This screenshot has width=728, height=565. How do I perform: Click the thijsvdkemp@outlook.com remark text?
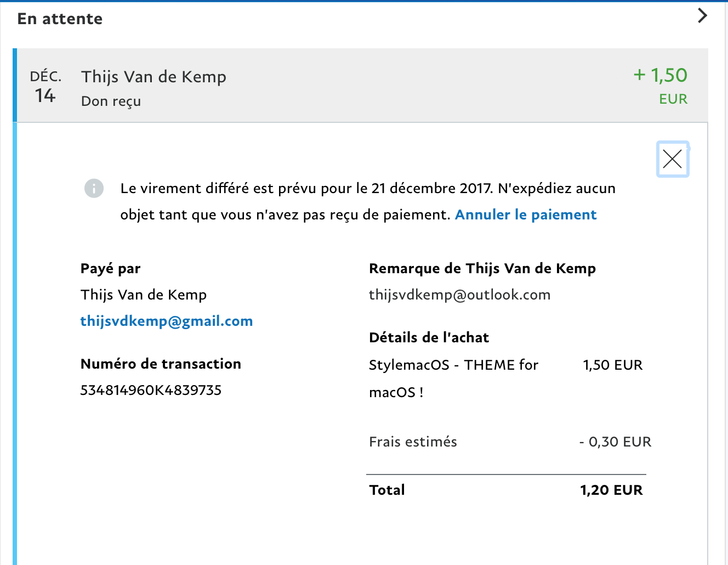pos(459,295)
